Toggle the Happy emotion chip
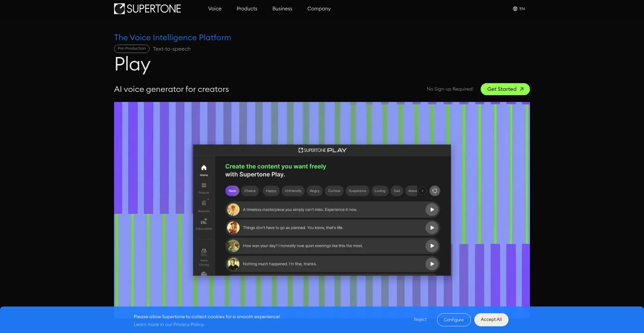This screenshot has width=644, height=333. [271, 191]
